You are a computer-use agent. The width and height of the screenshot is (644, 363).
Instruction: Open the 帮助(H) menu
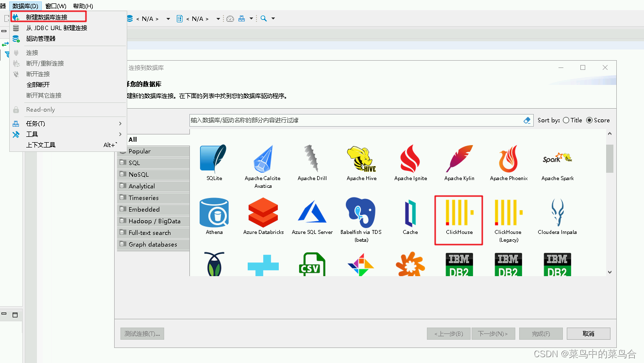pyautogui.click(x=83, y=6)
